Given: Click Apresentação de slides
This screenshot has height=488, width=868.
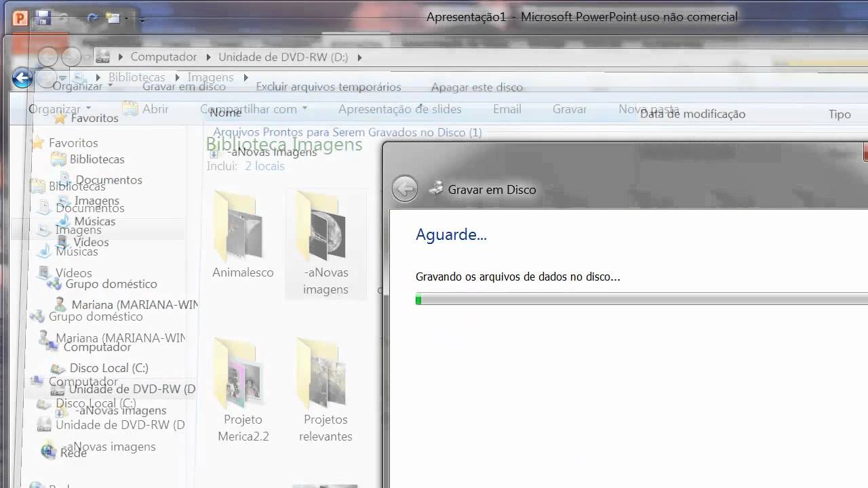Looking at the screenshot, I should (400, 108).
